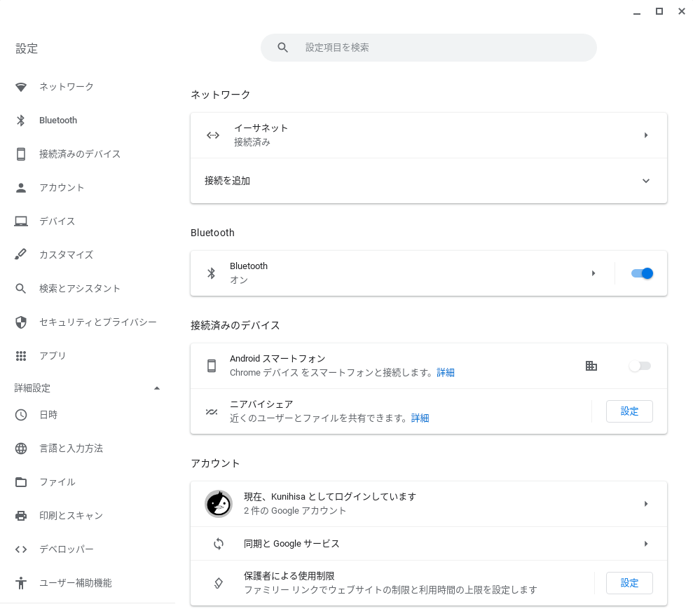
Task: Click the ethernet icon in イーサネット row
Action: 213,135
